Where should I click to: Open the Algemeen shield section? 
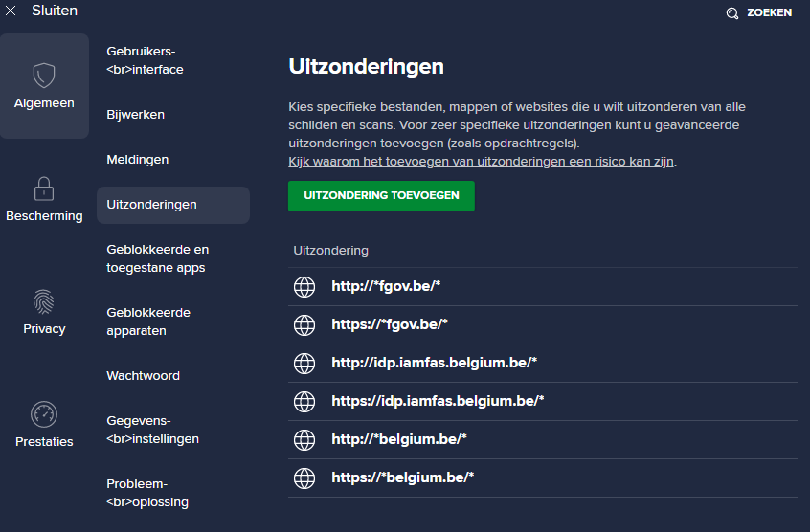click(44, 86)
